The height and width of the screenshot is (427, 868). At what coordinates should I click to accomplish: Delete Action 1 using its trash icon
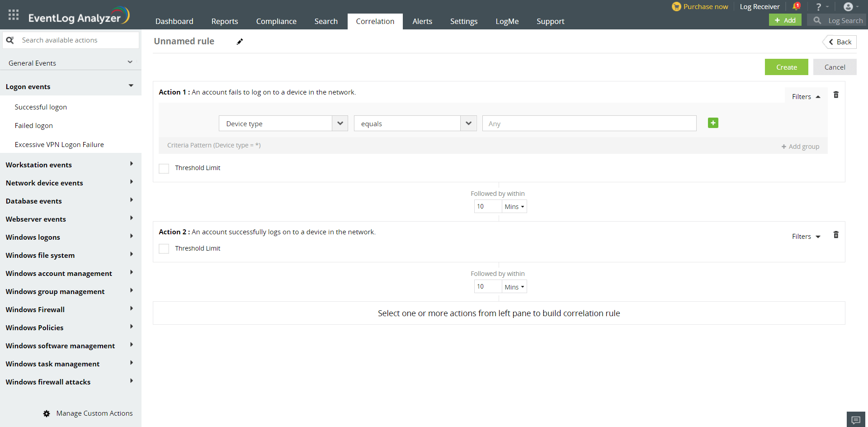[836, 95]
